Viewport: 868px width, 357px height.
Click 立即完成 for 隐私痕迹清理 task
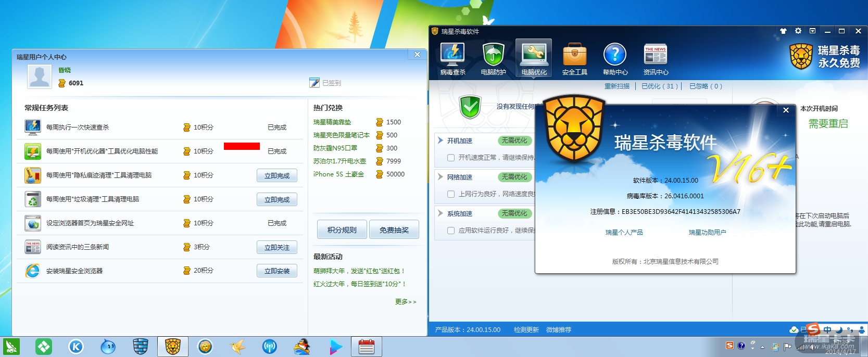pyautogui.click(x=277, y=175)
